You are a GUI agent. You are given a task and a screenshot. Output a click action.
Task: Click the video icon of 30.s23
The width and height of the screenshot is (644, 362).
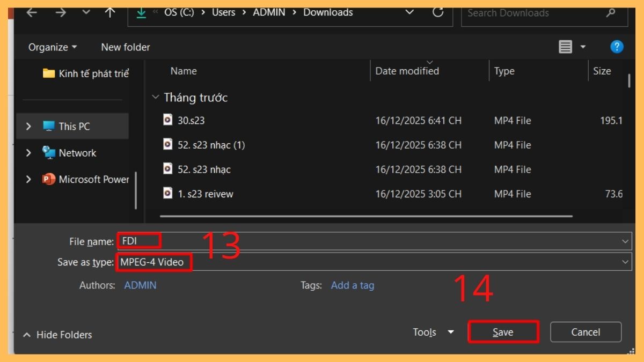(168, 120)
